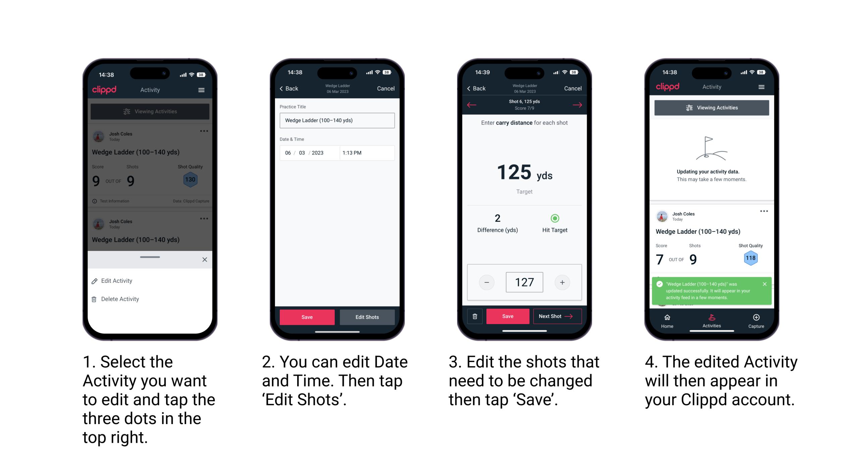868x467 pixels.
Task: Enable the Edit Activity option in menu
Action: click(x=117, y=281)
